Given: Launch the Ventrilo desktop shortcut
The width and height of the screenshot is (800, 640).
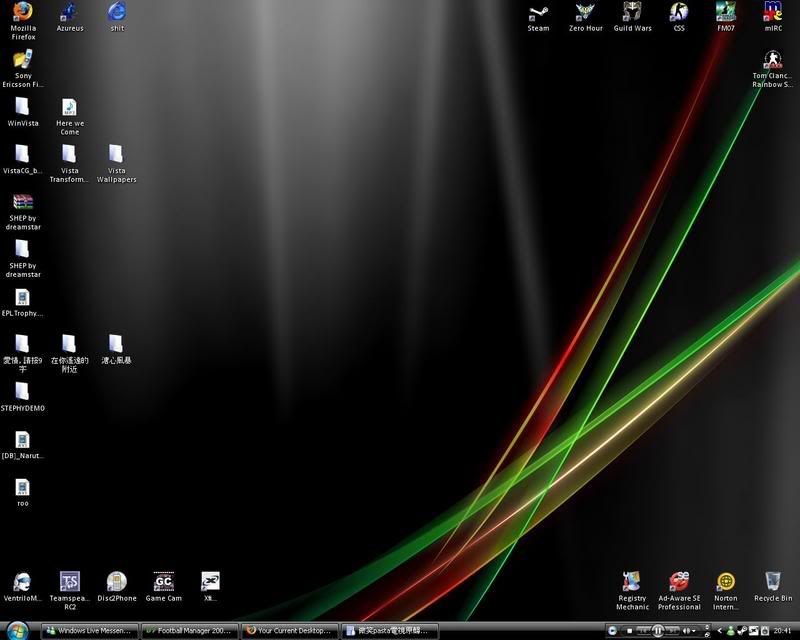Looking at the screenshot, I should tap(22, 587).
